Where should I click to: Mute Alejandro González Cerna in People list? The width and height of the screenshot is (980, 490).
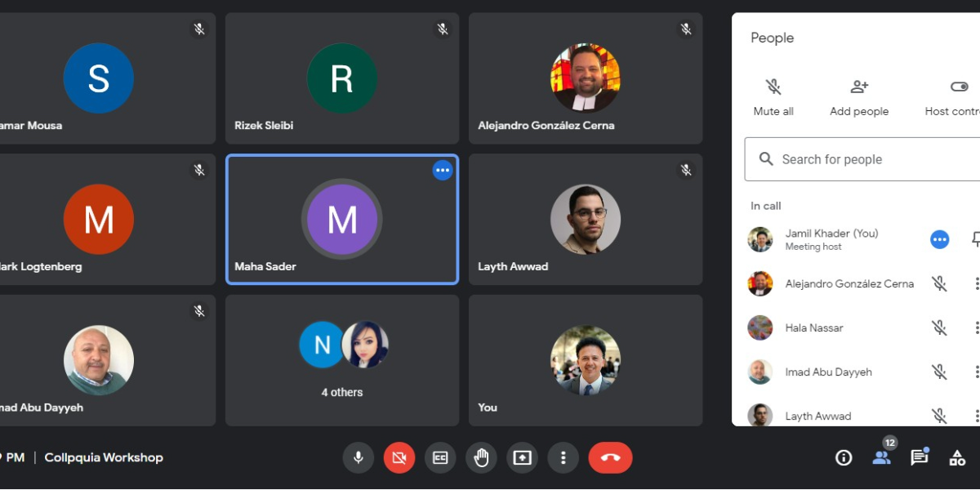[940, 283]
